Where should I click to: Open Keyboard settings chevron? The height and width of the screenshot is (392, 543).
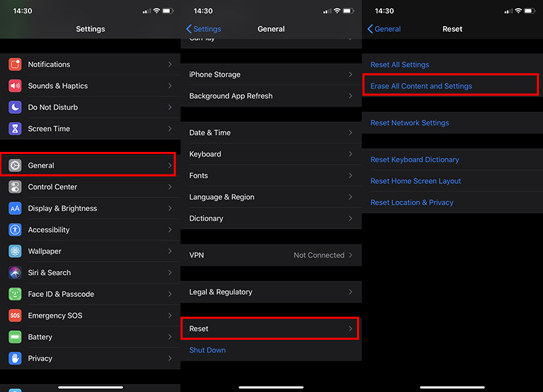tap(350, 154)
